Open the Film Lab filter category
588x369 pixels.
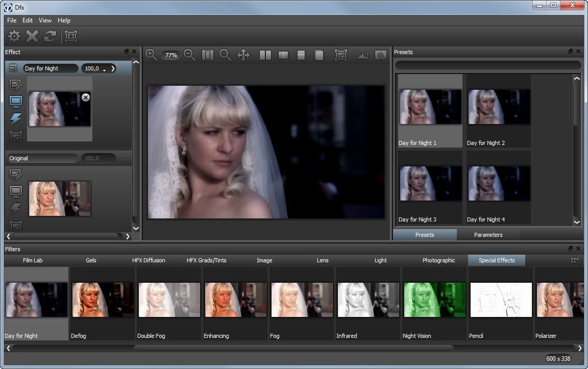click(x=33, y=260)
